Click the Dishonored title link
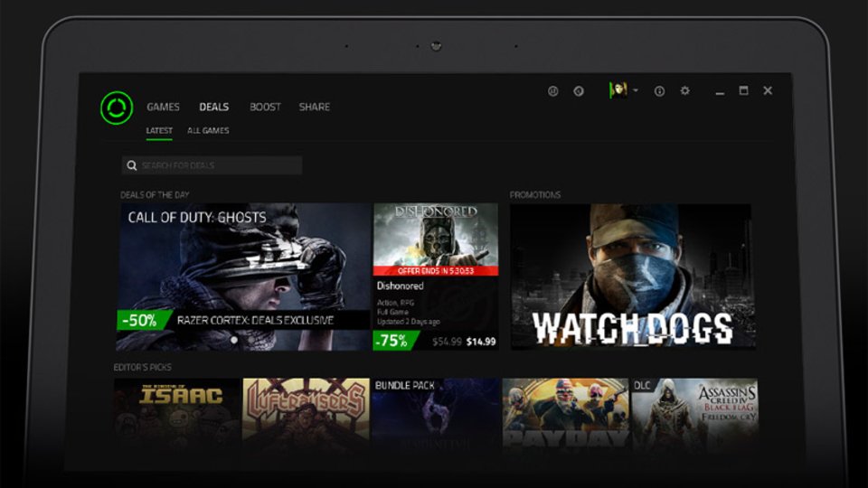The height and width of the screenshot is (488, 868). [401, 286]
